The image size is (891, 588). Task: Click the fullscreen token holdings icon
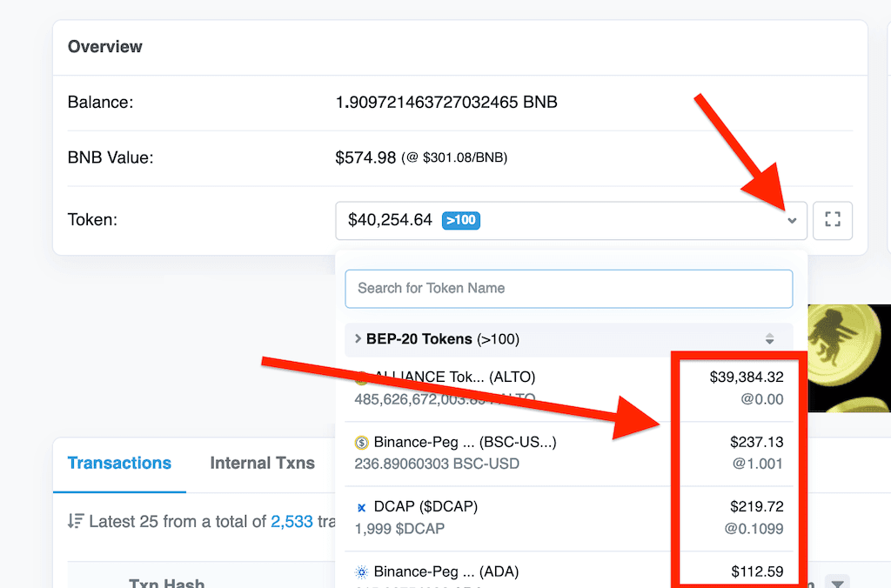click(x=833, y=220)
